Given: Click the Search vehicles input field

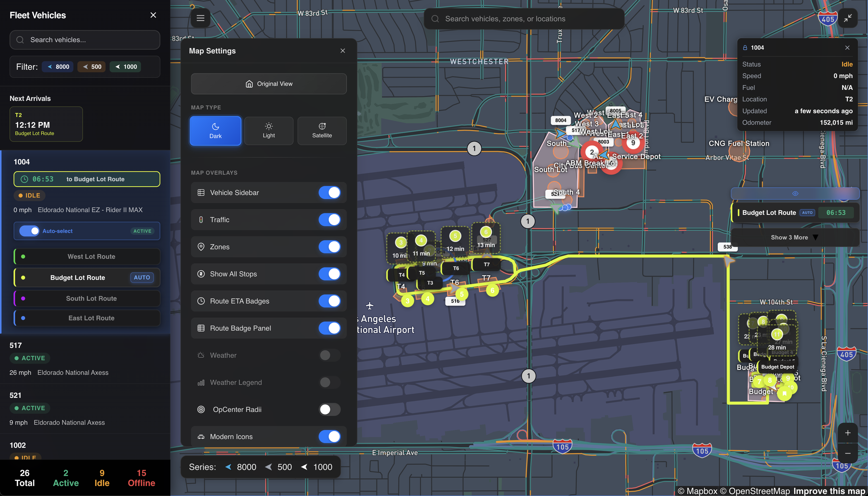Looking at the screenshot, I should [x=85, y=40].
